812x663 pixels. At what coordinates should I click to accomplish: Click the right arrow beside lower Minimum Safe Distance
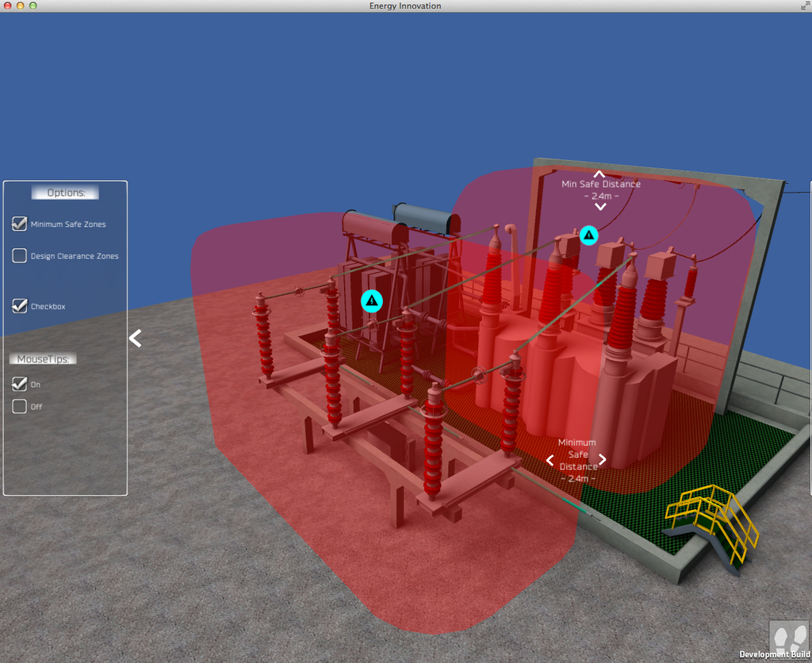(603, 459)
